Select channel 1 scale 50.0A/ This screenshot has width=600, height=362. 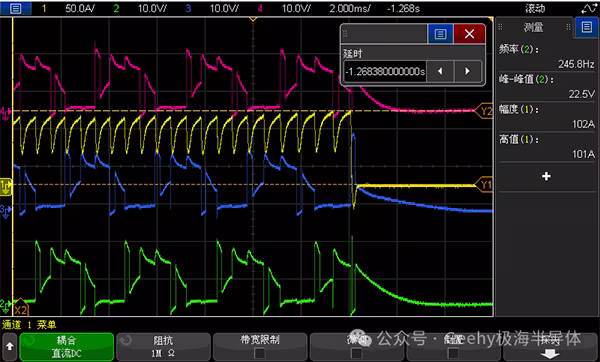(80, 8)
